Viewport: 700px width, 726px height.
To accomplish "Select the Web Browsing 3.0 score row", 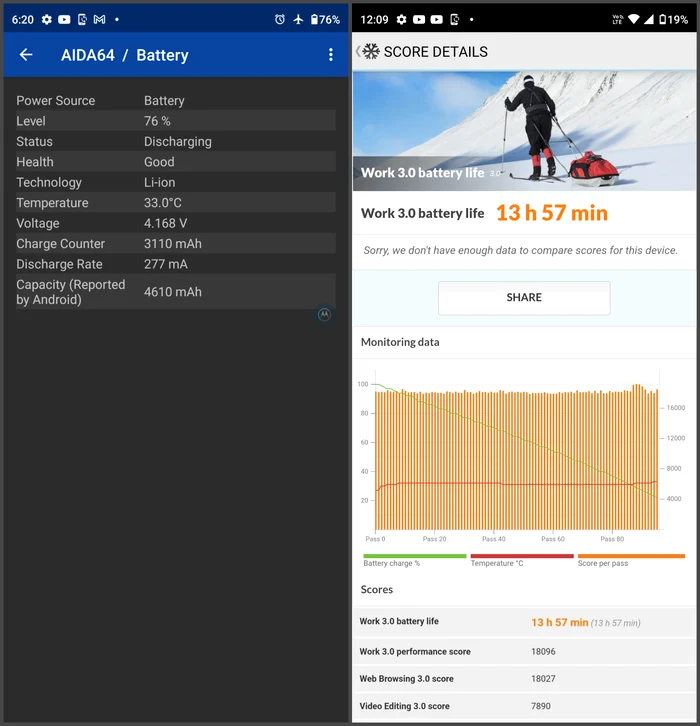I will 524,679.
